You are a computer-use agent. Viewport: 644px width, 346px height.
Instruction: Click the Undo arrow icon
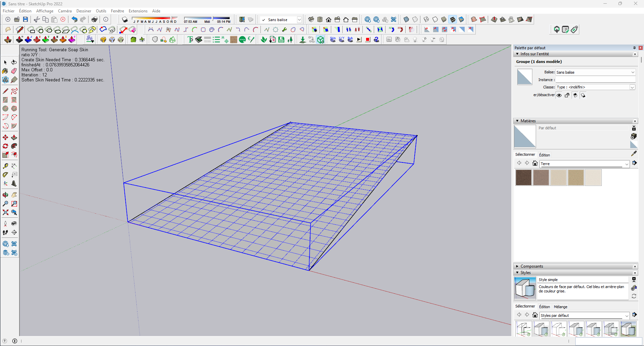pyautogui.click(x=74, y=19)
